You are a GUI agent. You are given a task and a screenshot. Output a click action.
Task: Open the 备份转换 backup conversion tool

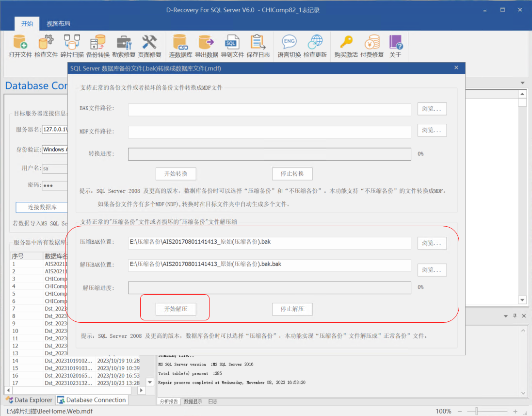pyautogui.click(x=98, y=46)
